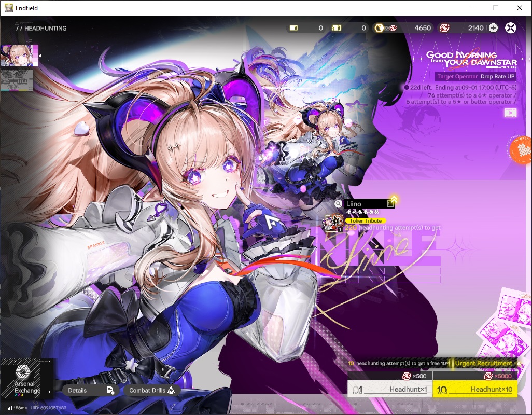Click the ten-pull headhunting permit icon
This screenshot has width=532, height=415.
[x=336, y=28]
